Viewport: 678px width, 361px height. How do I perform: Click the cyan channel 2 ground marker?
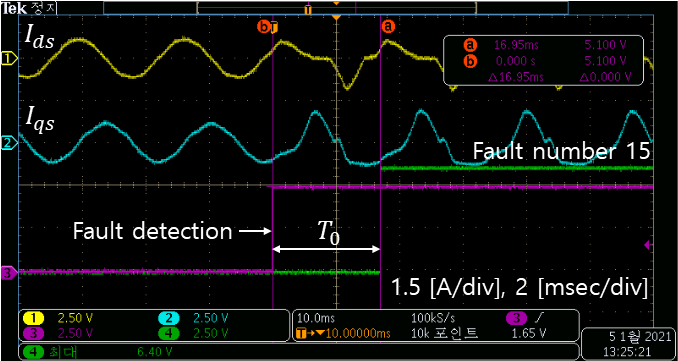coord(9,142)
